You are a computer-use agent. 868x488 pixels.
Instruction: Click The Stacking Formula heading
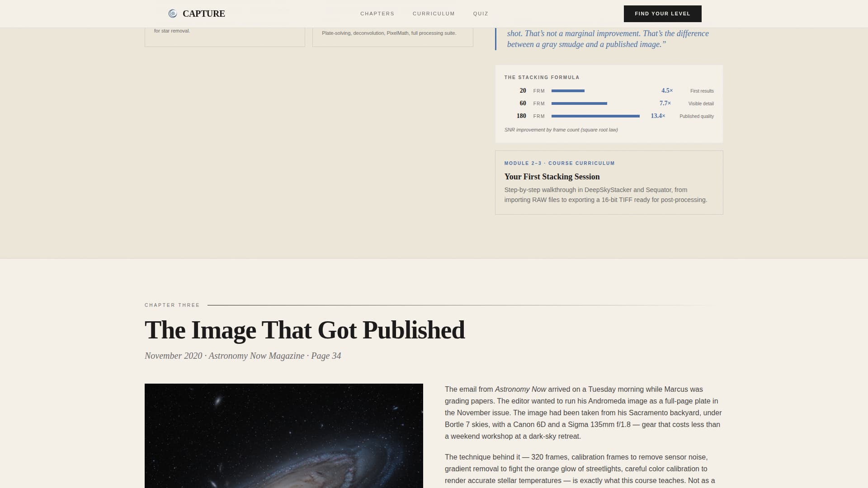point(542,77)
